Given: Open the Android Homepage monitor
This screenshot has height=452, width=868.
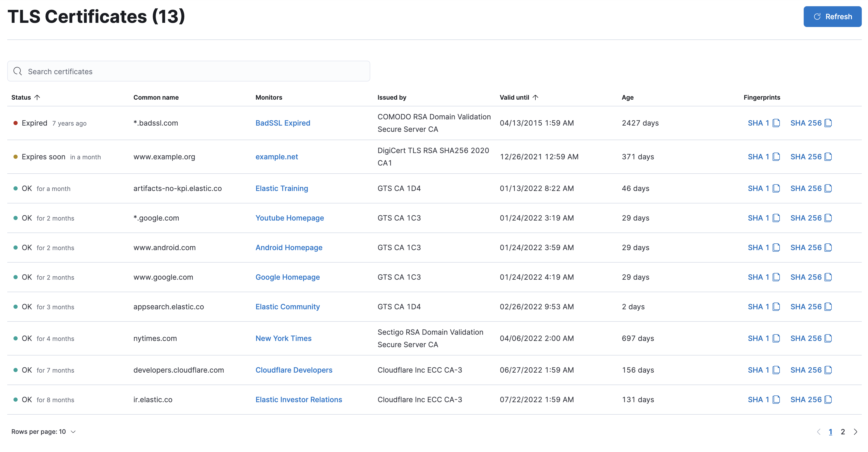Looking at the screenshot, I should coord(289,247).
